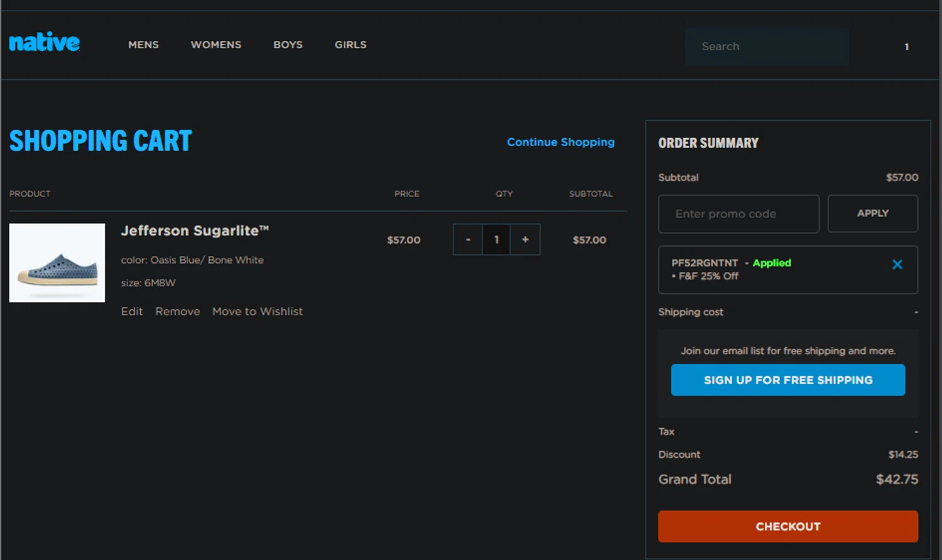The height and width of the screenshot is (560, 942).
Task: Click the quantity value field
Action: point(496,240)
